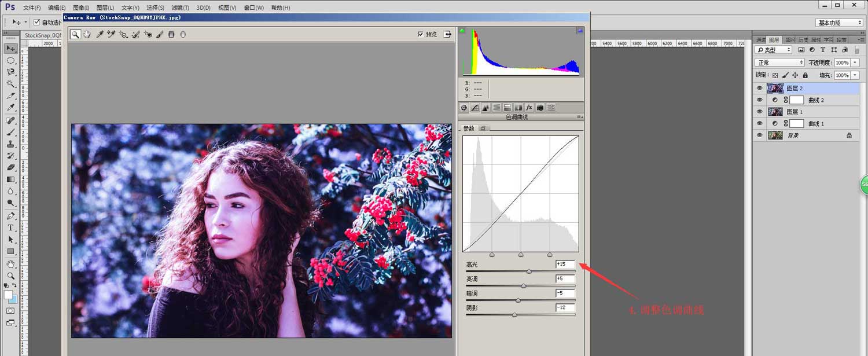
Task: Toggle full screen mode in Camera Raw
Action: coord(447,35)
